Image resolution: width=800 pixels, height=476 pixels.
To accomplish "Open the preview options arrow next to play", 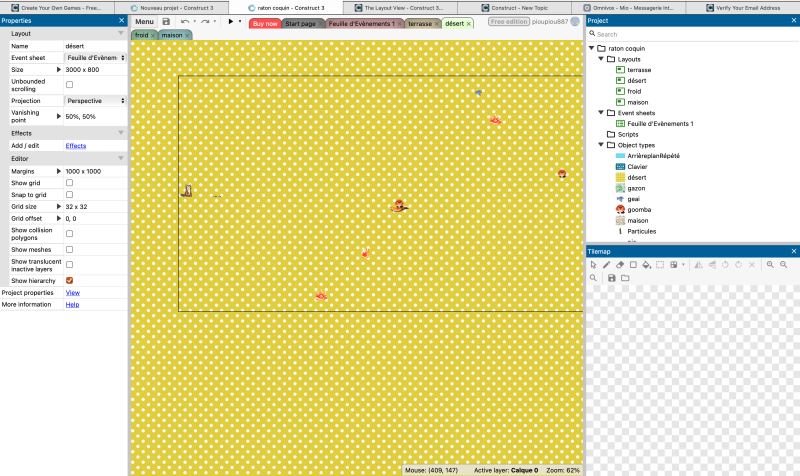I will pos(240,21).
